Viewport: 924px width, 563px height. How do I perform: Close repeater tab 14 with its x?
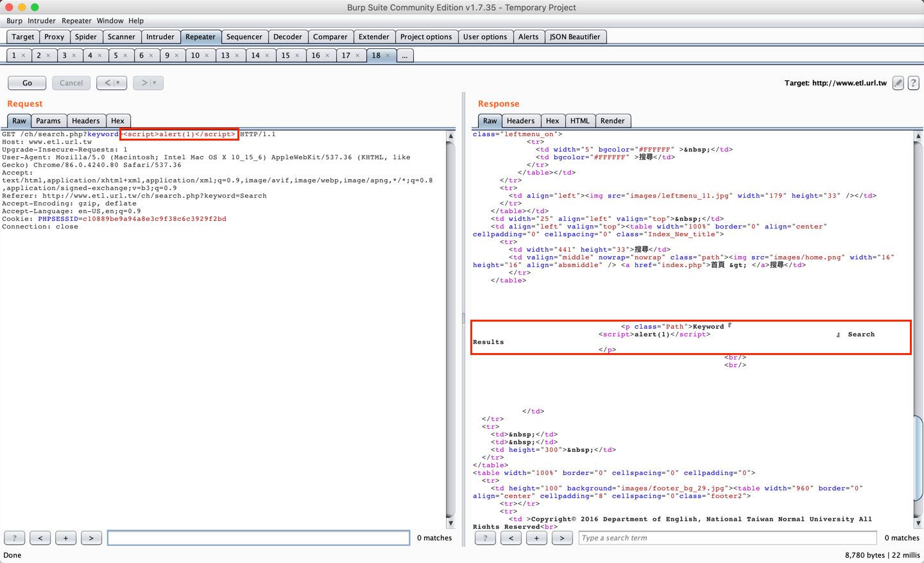coord(267,56)
